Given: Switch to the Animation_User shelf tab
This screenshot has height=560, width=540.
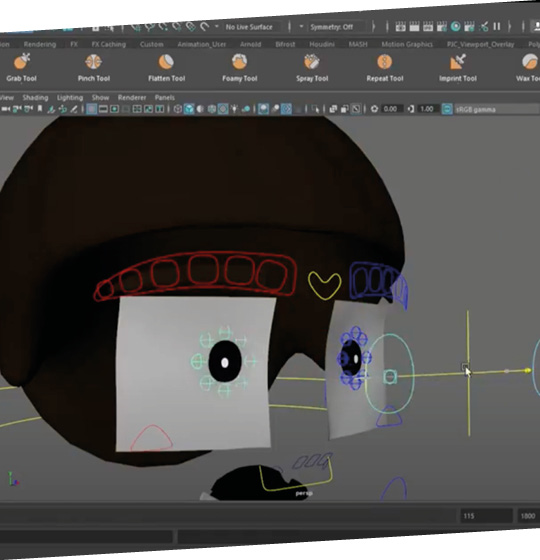Looking at the screenshot, I should tap(201, 44).
